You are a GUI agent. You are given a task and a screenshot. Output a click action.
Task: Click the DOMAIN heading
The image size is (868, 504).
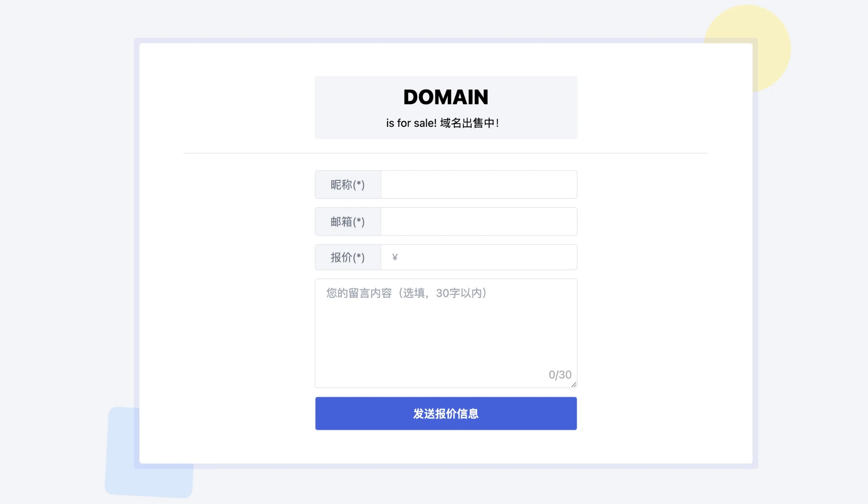click(446, 97)
